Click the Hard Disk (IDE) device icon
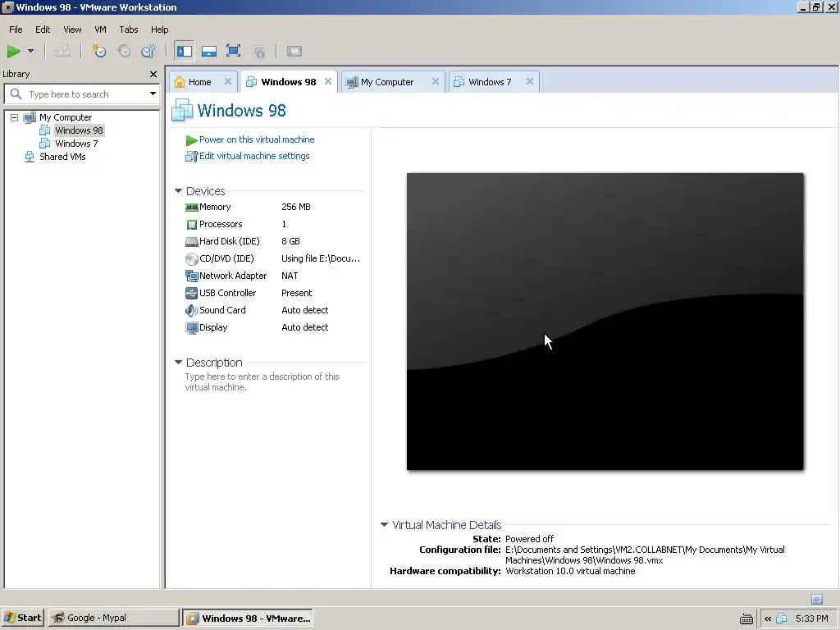This screenshot has width=840, height=630. (x=191, y=242)
